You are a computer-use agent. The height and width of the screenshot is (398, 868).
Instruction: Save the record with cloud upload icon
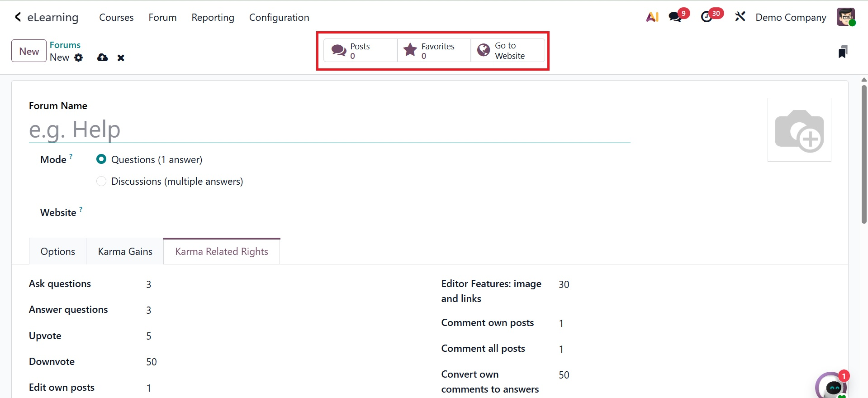pos(103,58)
